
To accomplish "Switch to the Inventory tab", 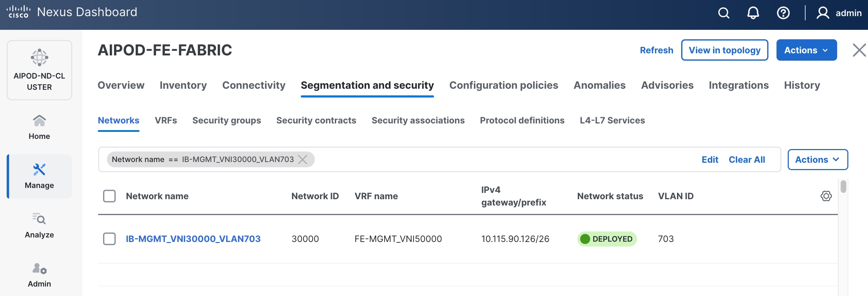I will [x=183, y=85].
